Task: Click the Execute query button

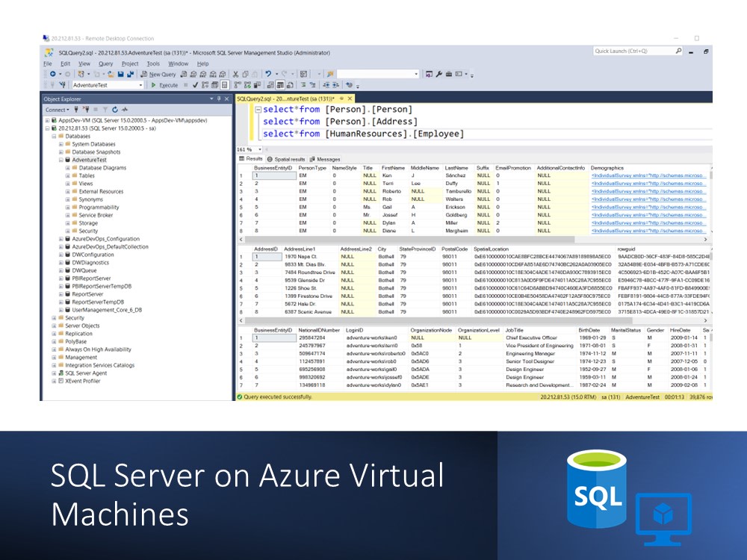Action: (x=164, y=85)
